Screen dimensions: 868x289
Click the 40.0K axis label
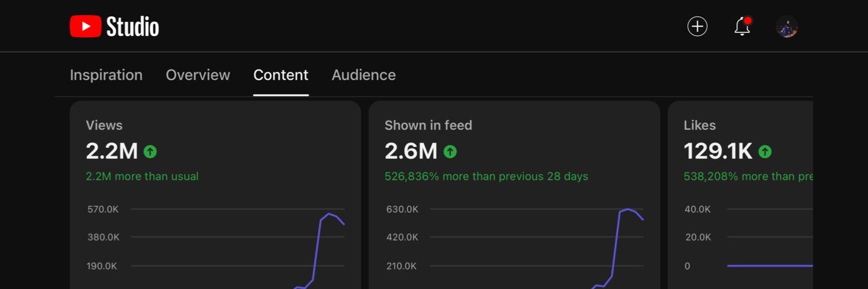[698, 209]
